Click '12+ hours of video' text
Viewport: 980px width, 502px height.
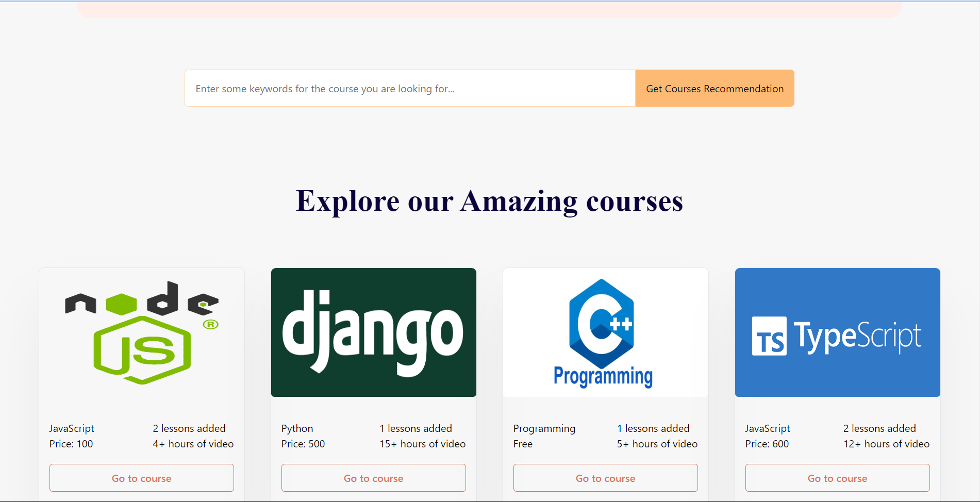[887, 444]
